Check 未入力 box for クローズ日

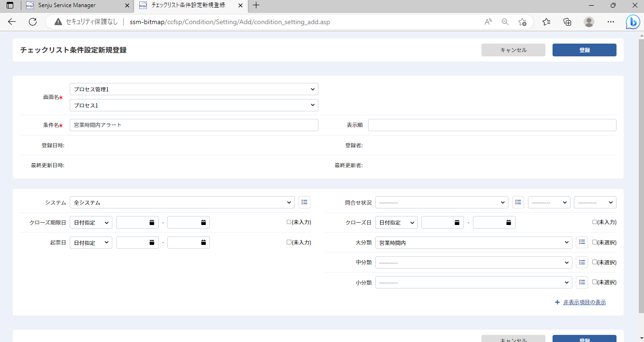tap(595, 222)
